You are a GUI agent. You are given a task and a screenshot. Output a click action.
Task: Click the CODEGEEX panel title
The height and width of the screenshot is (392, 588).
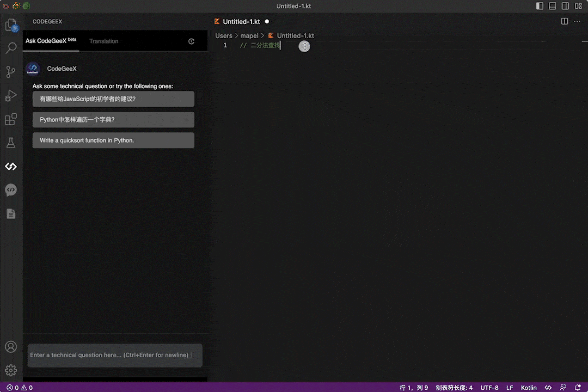pos(47,22)
